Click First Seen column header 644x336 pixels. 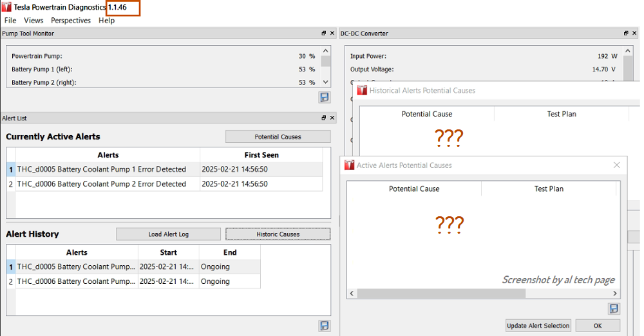click(261, 155)
